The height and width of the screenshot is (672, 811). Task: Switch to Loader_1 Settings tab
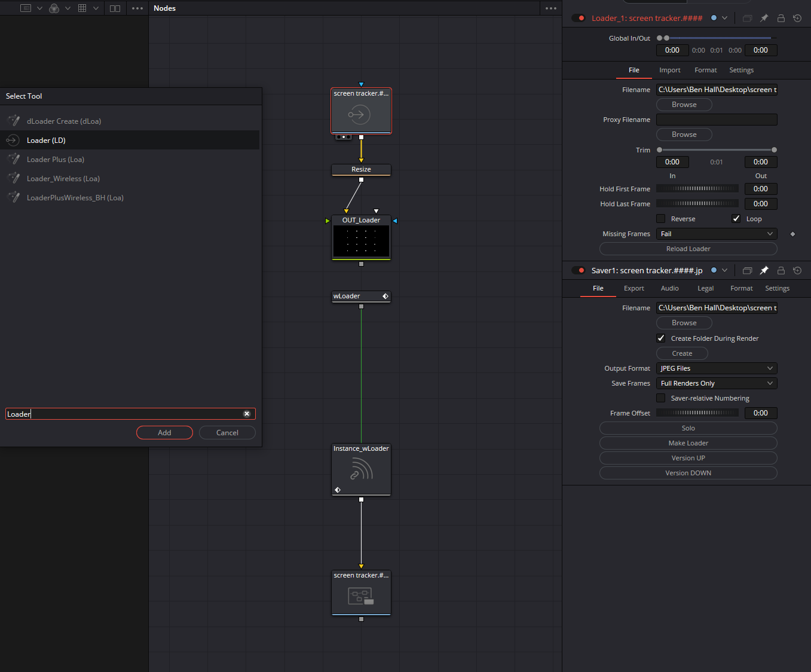coord(742,71)
